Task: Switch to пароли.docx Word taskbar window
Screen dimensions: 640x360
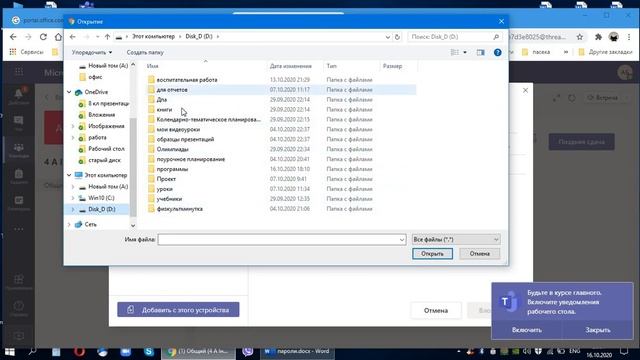Action: point(298,351)
